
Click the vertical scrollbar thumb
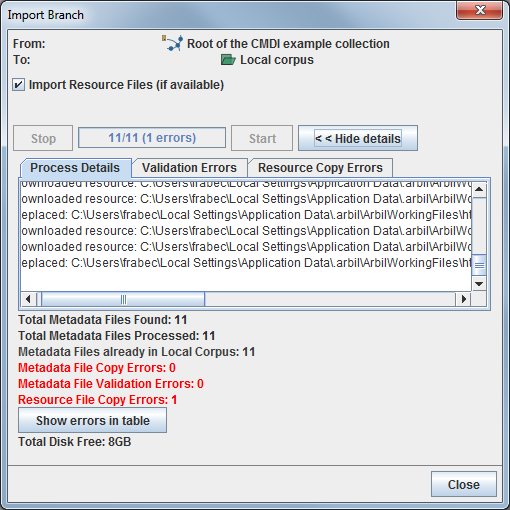pos(479,265)
